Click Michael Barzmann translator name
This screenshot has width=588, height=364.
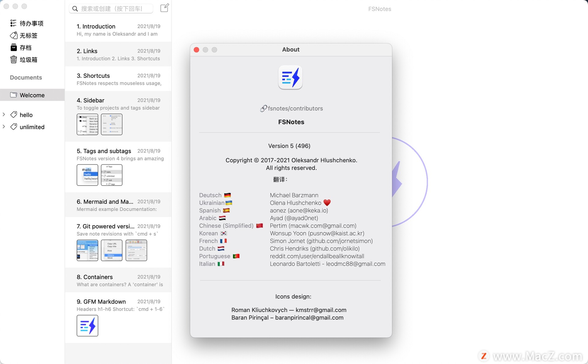coord(294,195)
